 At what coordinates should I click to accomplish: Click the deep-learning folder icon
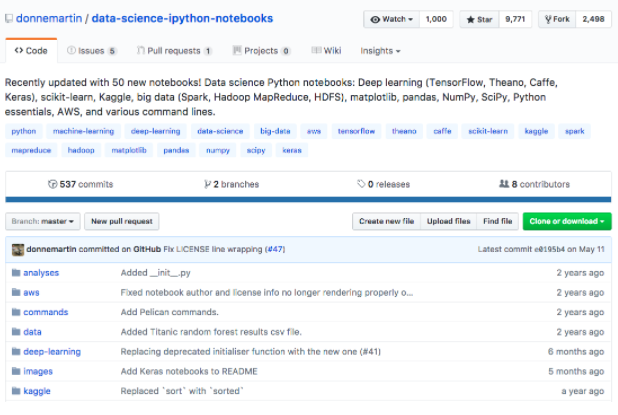pyautogui.click(x=16, y=352)
